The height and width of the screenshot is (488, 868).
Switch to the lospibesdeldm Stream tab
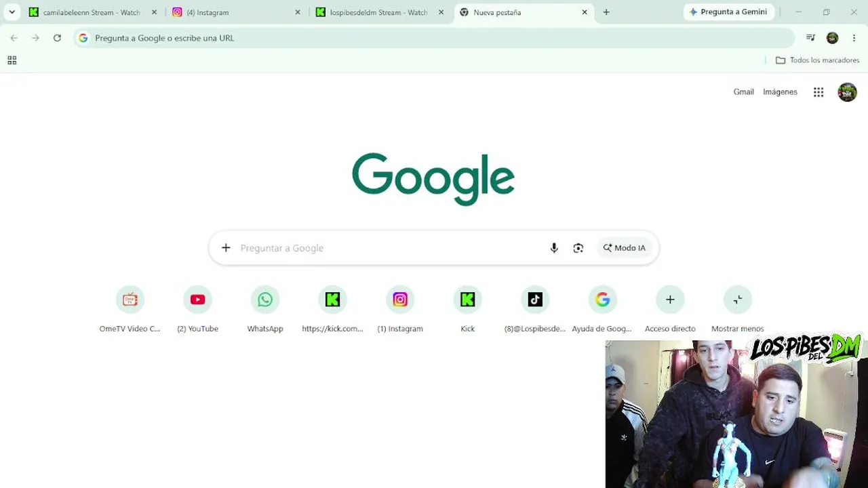point(379,12)
